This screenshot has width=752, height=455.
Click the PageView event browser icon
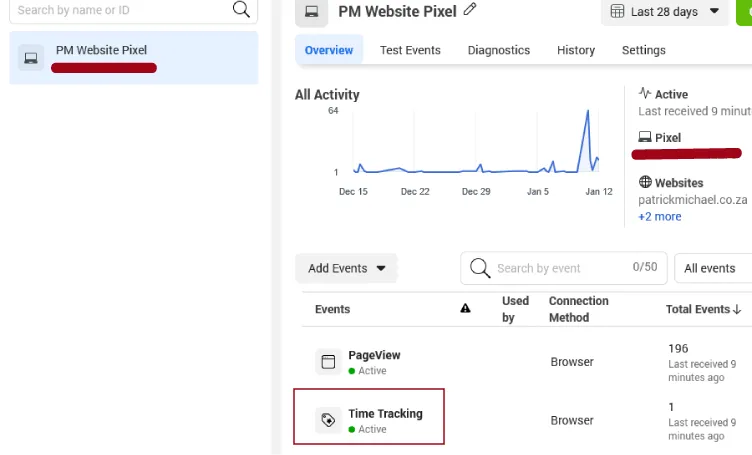(329, 362)
